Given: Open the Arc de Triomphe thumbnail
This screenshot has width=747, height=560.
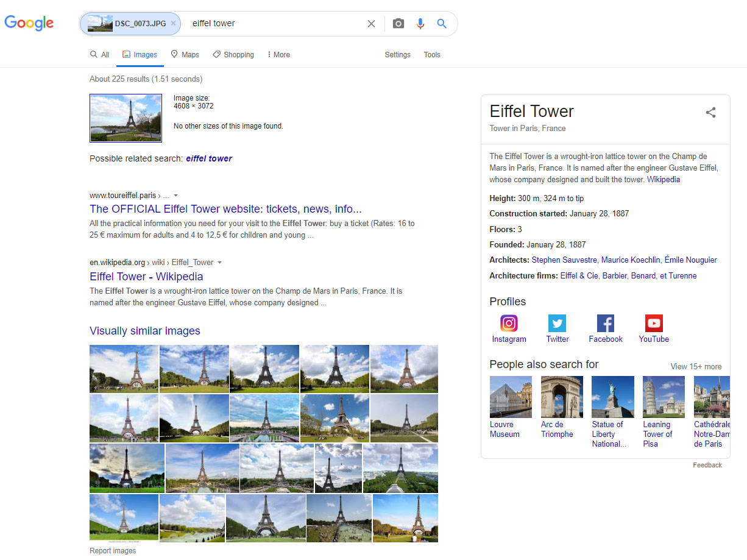Looking at the screenshot, I should click(x=562, y=397).
